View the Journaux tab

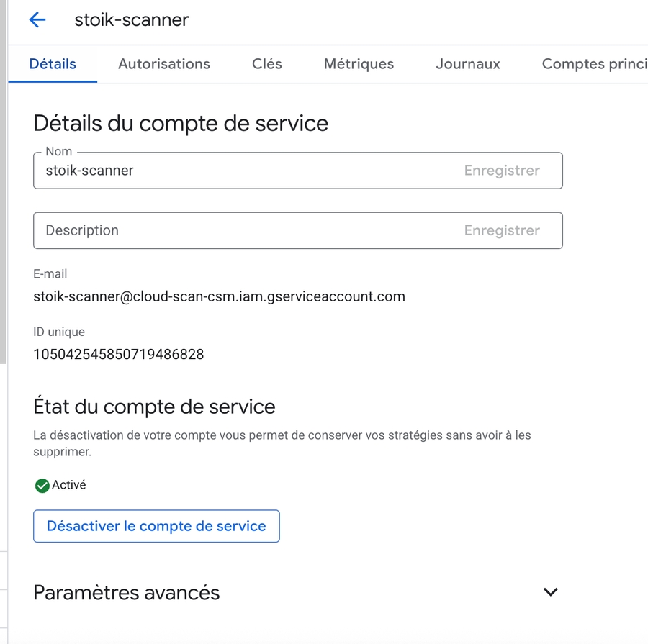point(468,64)
